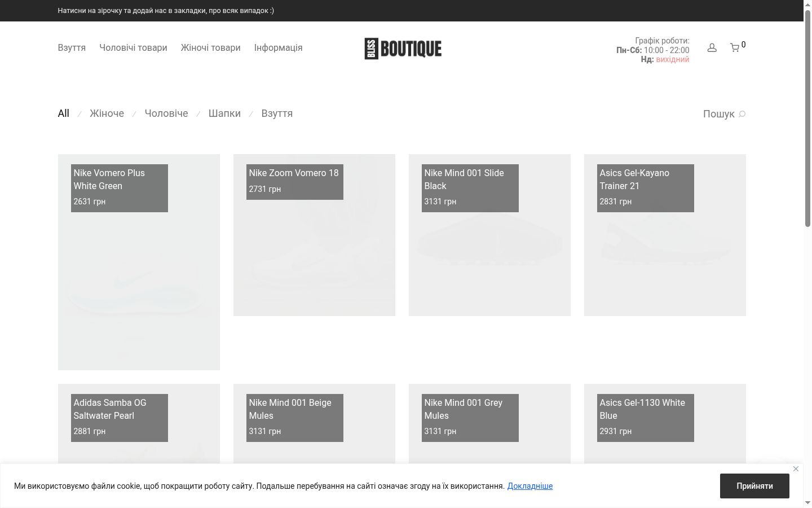
Task: Click the Нд: вихідний schedule text
Action: point(665,59)
